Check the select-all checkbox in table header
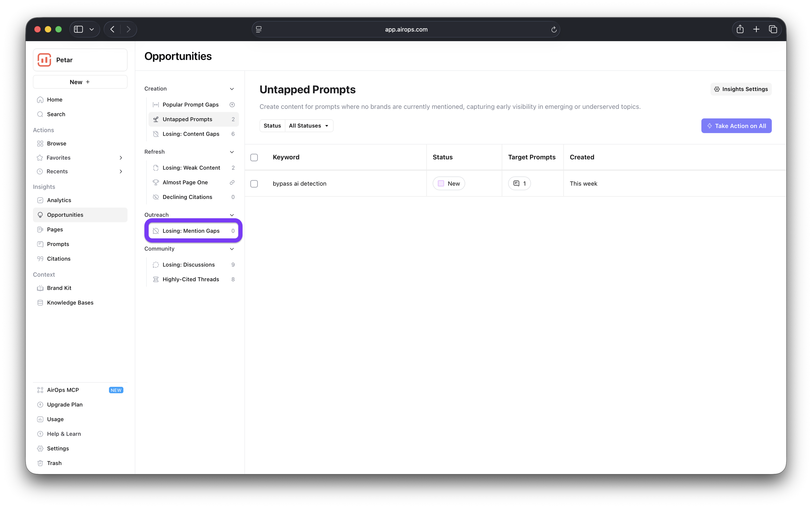This screenshot has width=812, height=508. coord(254,157)
